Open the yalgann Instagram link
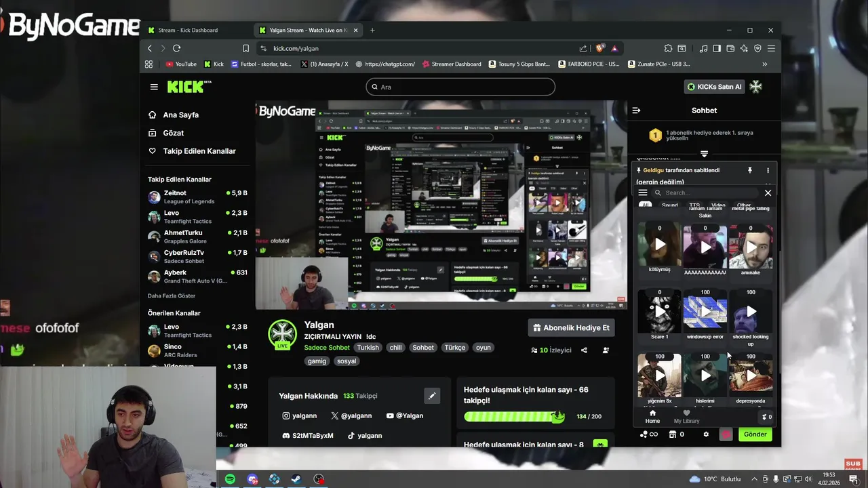This screenshot has height=488, width=868. [x=300, y=415]
